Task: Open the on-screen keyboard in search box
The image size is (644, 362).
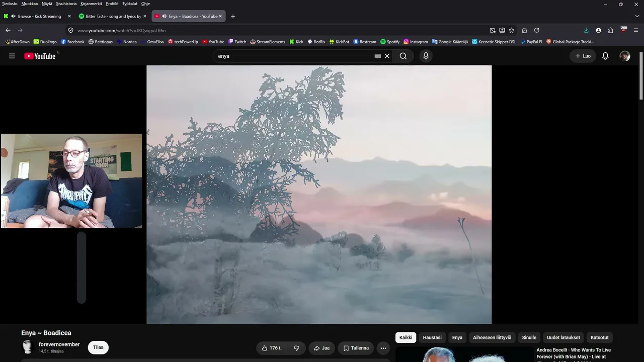Action: tap(378, 56)
